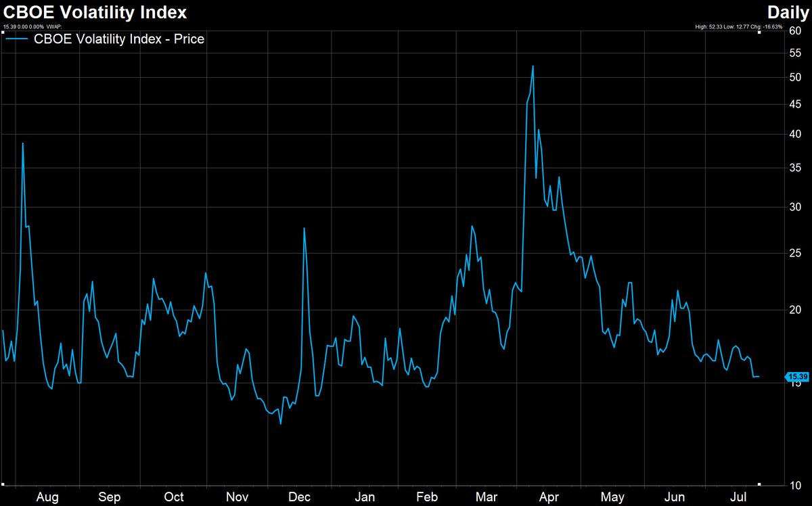
Task: Click the CBOE Volatility Index chart title
Action: (x=95, y=12)
